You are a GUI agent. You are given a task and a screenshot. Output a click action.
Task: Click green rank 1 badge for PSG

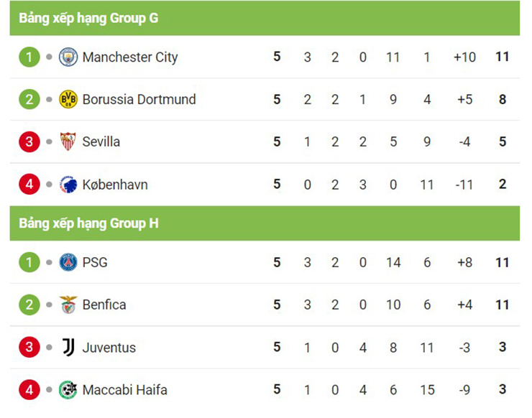(x=29, y=262)
